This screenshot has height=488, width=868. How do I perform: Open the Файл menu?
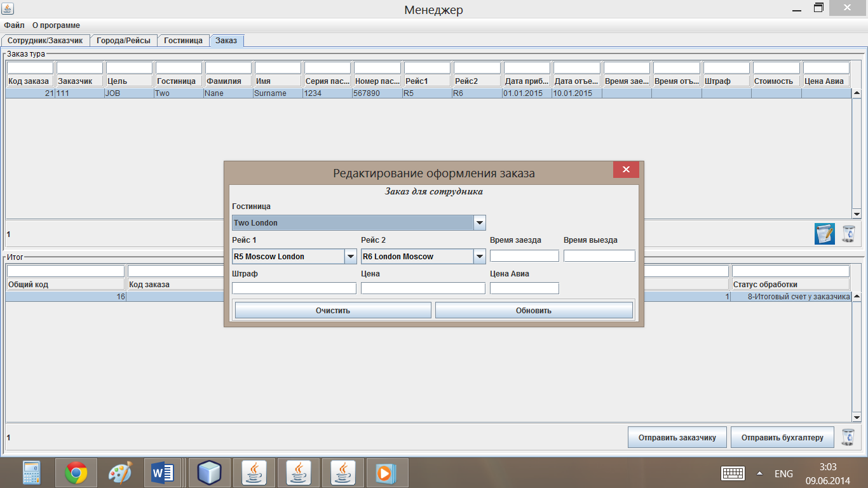[14, 25]
